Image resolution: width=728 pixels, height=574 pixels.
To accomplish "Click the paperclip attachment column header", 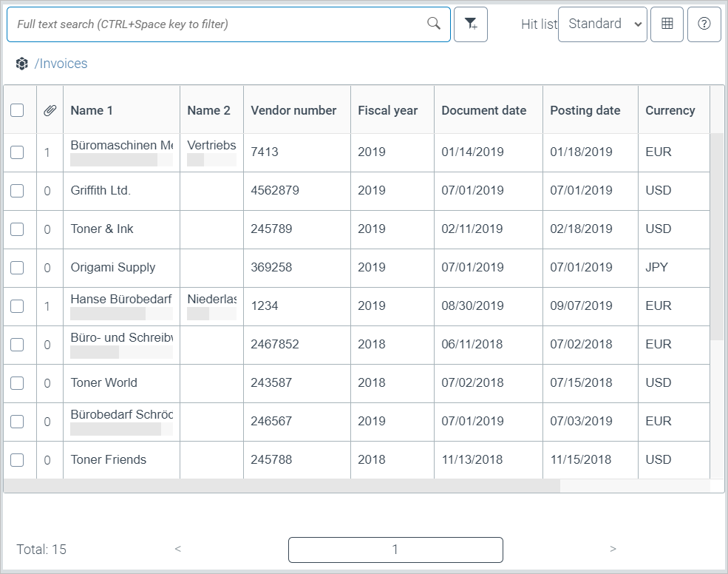I will (50, 110).
